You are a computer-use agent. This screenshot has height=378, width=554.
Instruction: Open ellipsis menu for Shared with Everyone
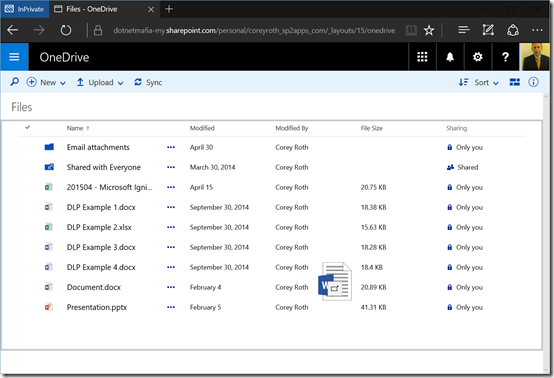[171, 167]
